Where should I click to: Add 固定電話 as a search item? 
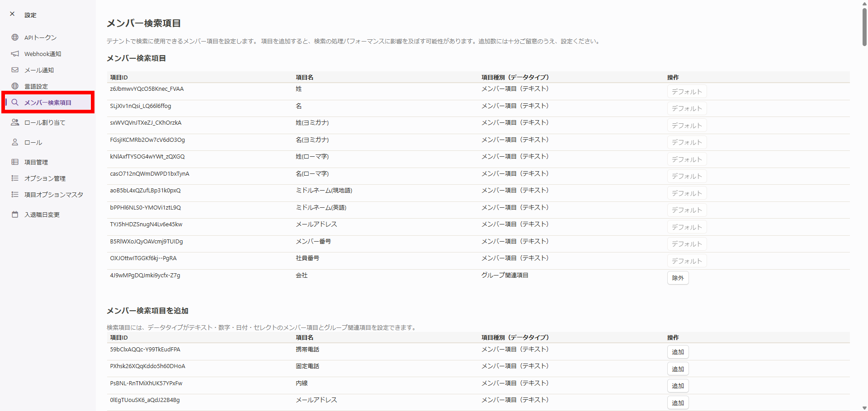point(677,369)
